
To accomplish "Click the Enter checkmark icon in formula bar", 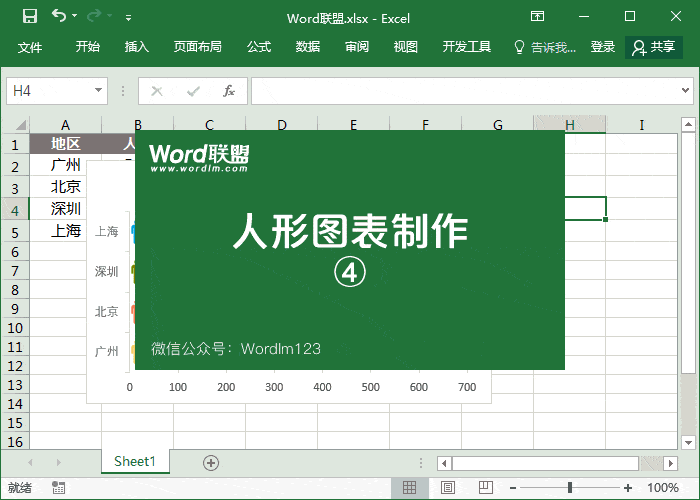I will pyautogui.click(x=193, y=92).
